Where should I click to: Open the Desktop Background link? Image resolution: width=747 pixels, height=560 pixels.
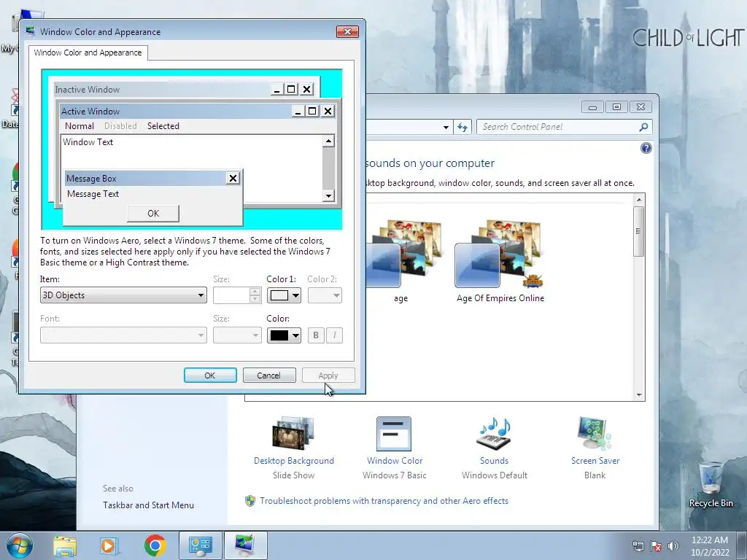pos(293,461)
